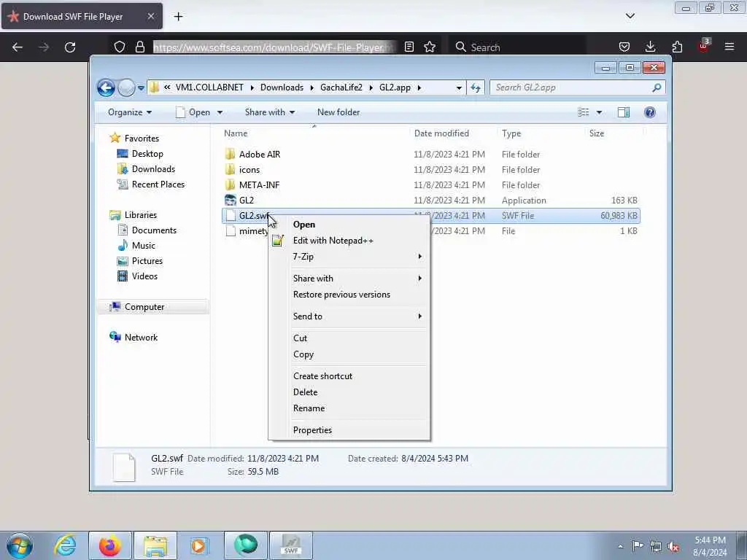This screenshot has height=560, width=747.
Task: Open a new Firefox tab
Action: pyautogui.click(x=178, y=17)
